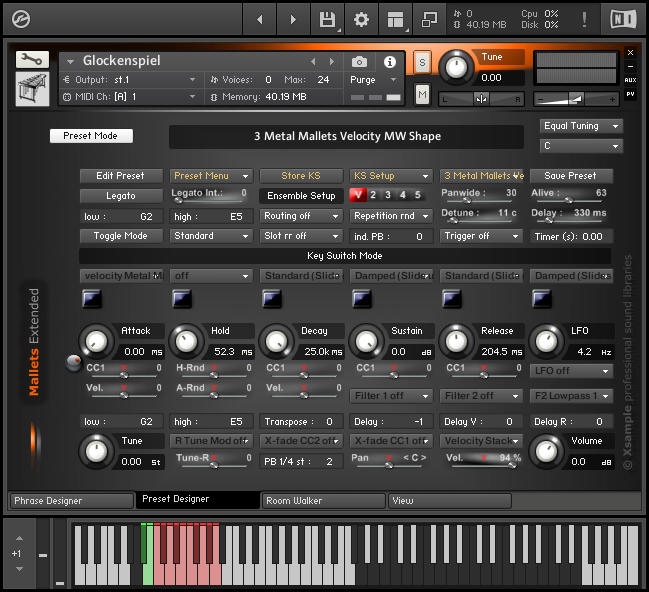The height and width of the screenshot is (592, 649).
Task: Switch to Room Walker tab
Action: [x=324, y=501]
